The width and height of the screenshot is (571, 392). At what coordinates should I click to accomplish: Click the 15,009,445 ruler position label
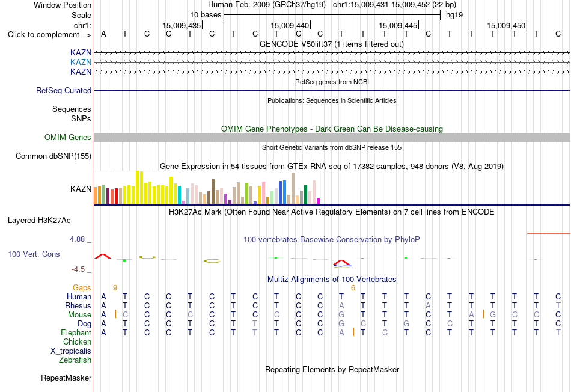point(398,25)
